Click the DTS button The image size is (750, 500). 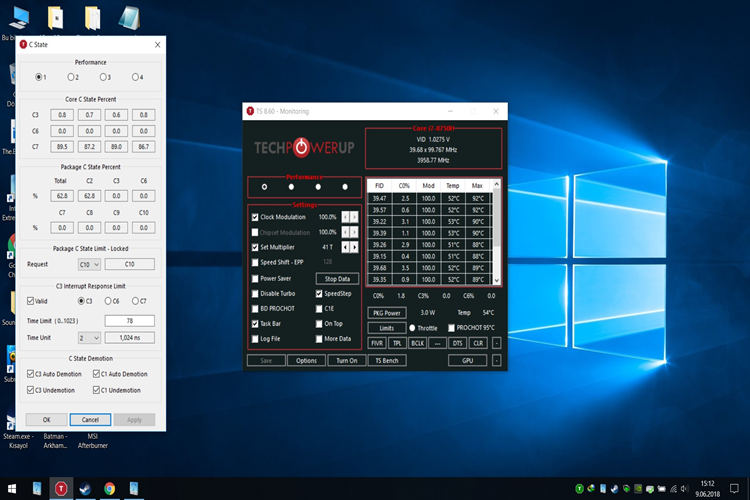457,343
